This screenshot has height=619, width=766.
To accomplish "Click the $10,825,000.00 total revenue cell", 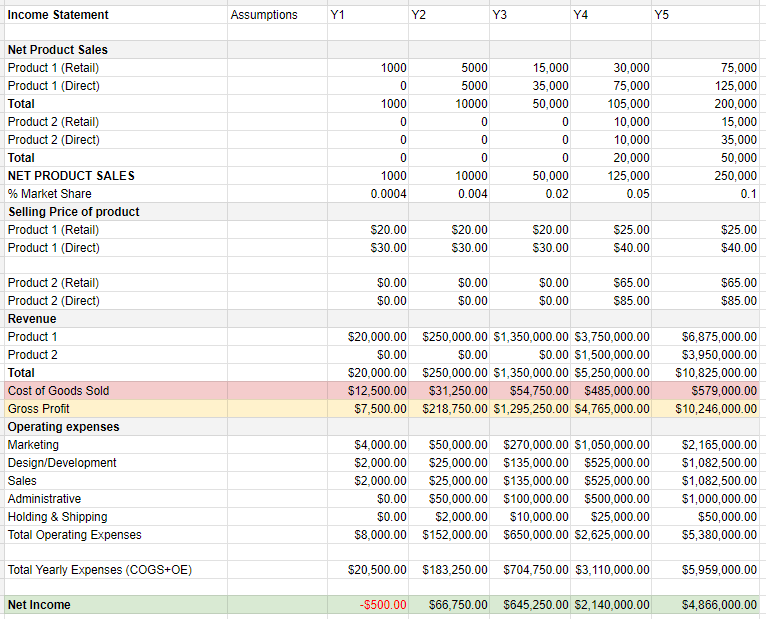I will pyautogui.click(x=705, y=373).
